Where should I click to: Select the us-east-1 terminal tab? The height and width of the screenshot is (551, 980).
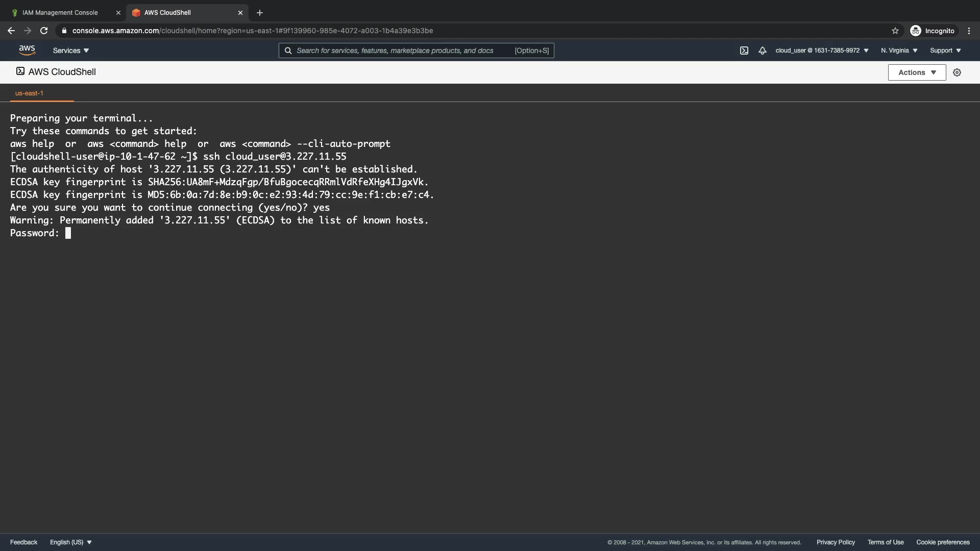point(29,93)
